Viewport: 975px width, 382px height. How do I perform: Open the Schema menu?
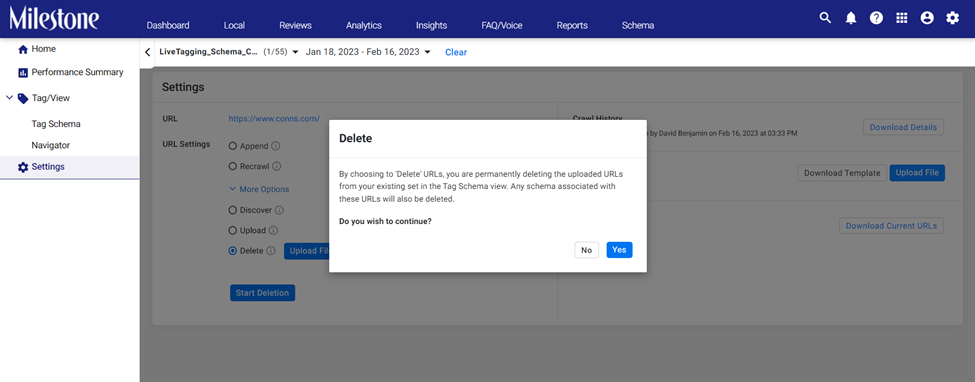tap(638, 26)
